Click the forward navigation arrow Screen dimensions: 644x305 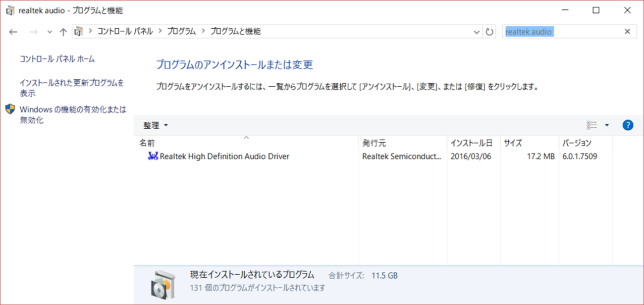pyautogui.click(x=34, y=32)
